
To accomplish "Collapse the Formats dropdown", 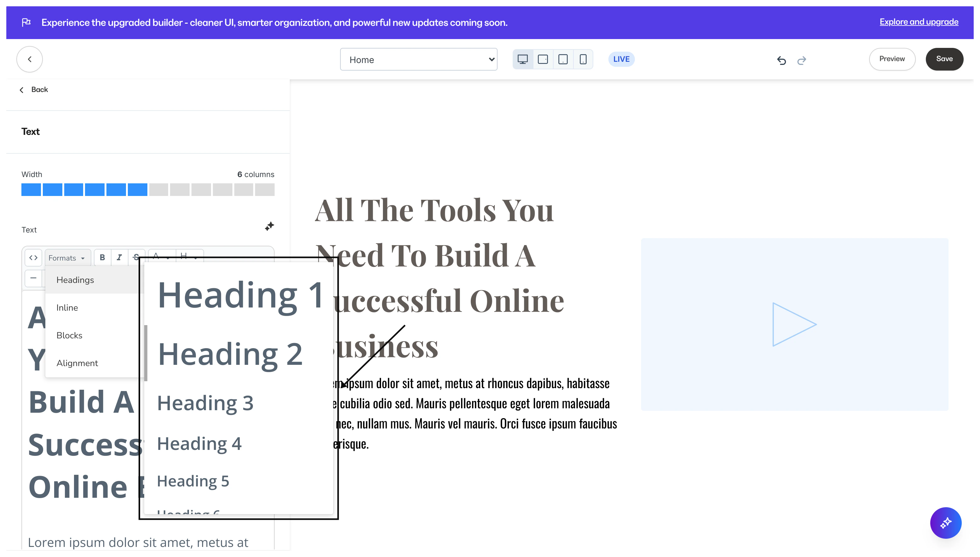I will click(x=67, y=258).
